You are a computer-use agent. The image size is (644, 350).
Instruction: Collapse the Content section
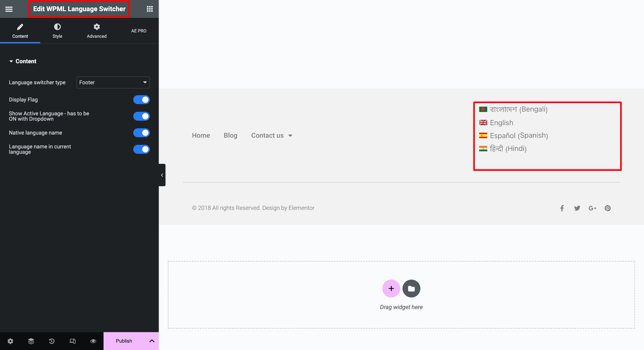pyautogui.click(x=23, y=61)
